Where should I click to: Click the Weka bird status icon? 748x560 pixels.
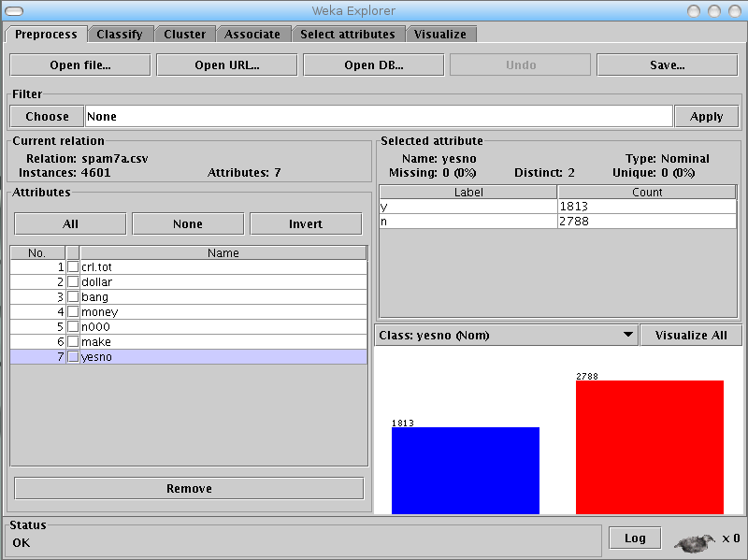(693, 538)
